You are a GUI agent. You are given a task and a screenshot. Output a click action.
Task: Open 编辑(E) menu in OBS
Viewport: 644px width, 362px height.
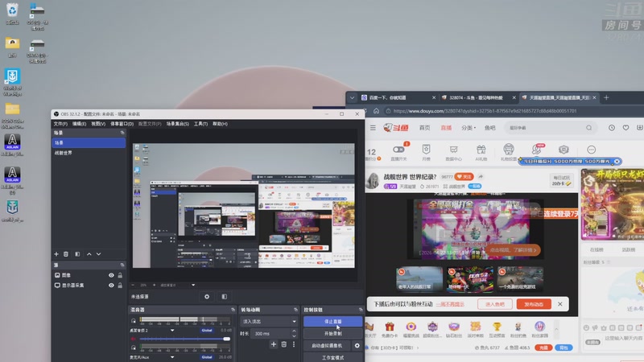point(79,124)
